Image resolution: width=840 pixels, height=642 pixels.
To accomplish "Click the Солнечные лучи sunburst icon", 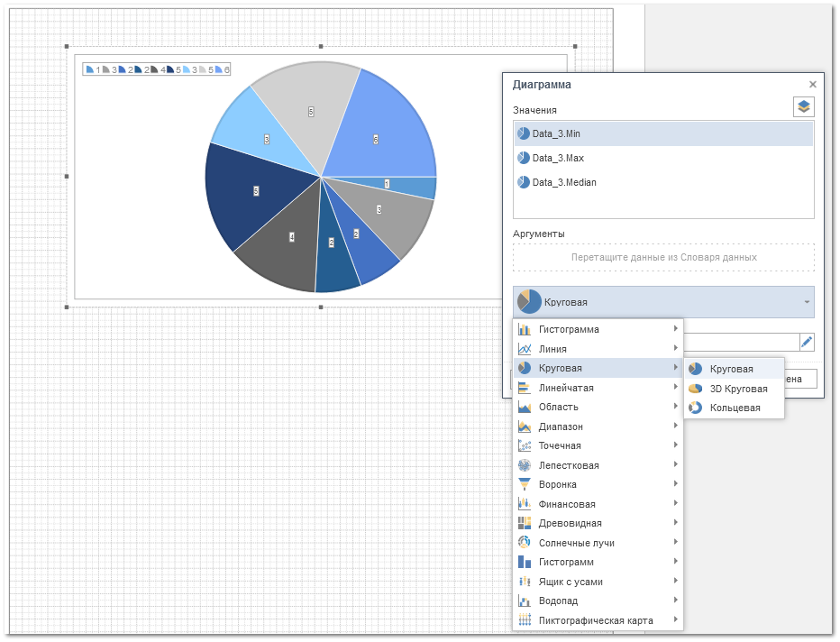I will pos(525,543).
